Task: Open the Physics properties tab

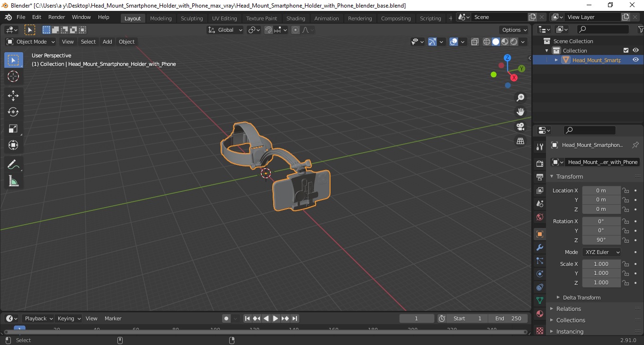Action: point(539,274)
